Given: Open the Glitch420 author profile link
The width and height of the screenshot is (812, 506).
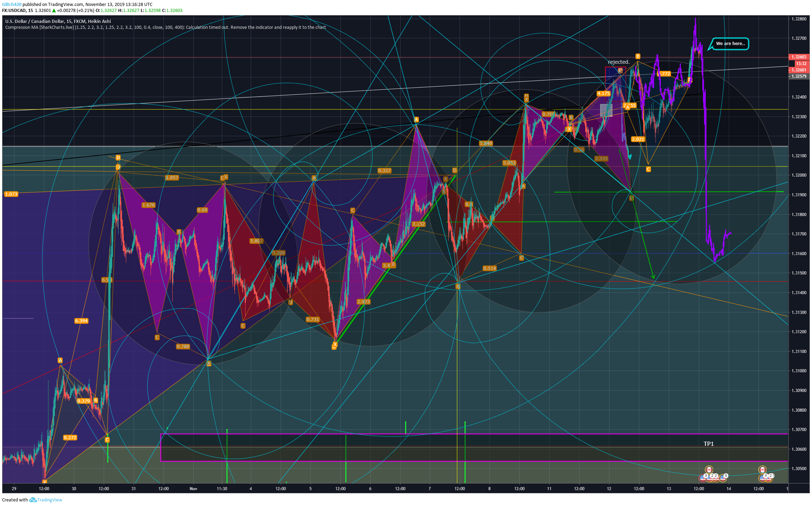Looking at the screenshot, I should point(12,4).
